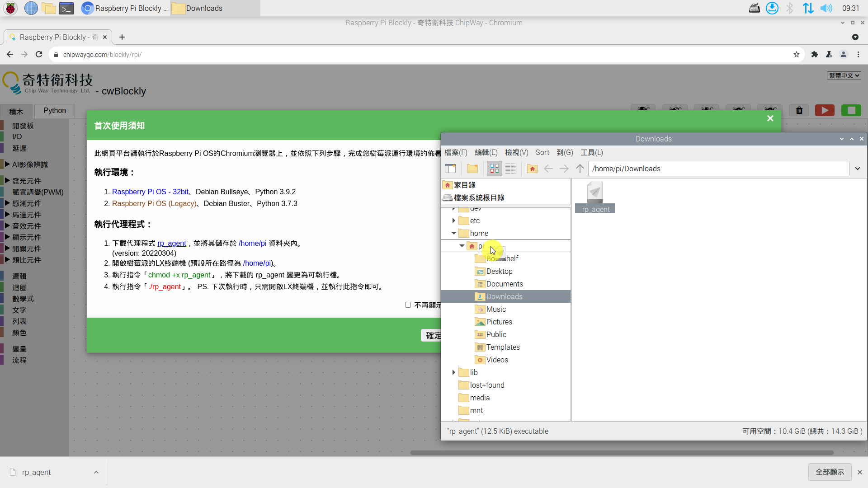
Task: Click the trash can delete icon
Action: pyautogui.click(x=799, y=111)
